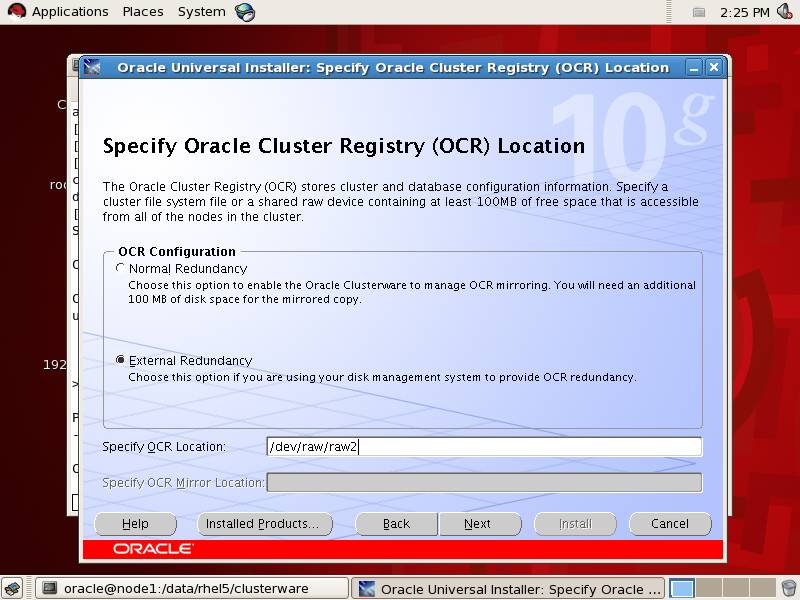Select the Normal Redundancy radio button
Viewport: 800px width, 600px height.
coord(120,268)
